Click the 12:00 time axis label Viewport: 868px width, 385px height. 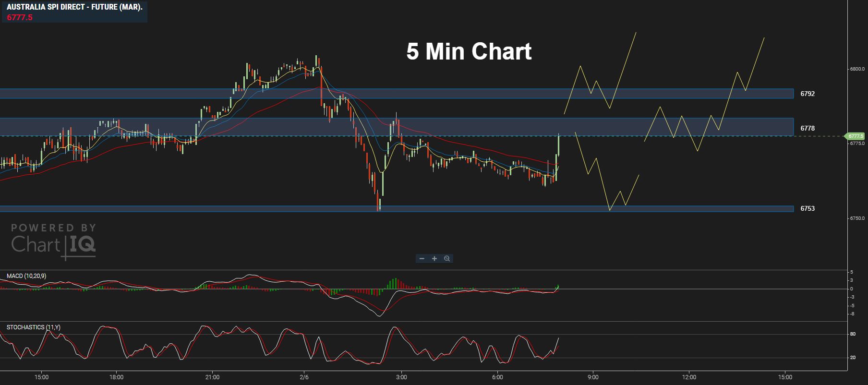point(689,377)
